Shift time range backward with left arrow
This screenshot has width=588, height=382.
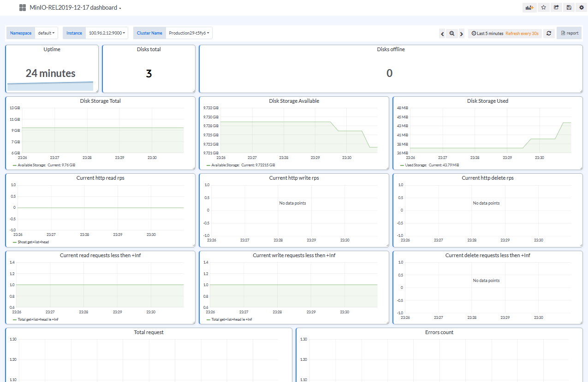442,34
